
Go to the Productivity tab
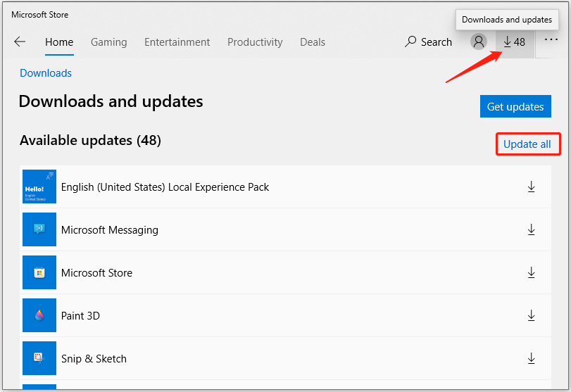click(255, 42)
